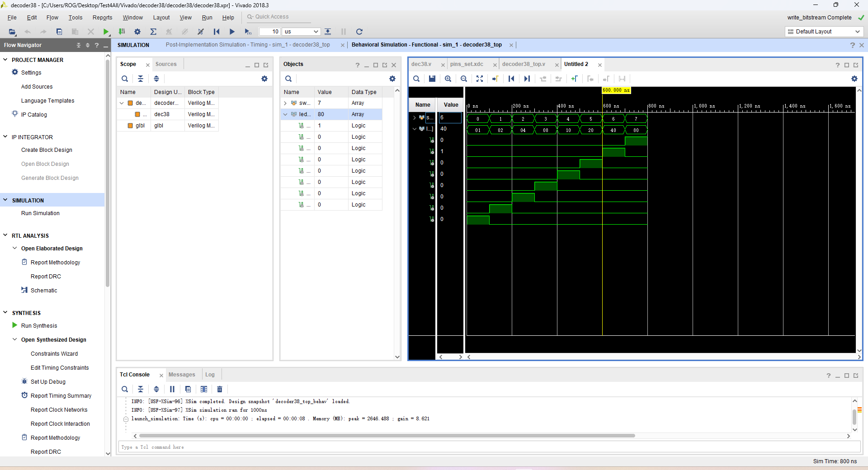Collapse the led array in Objects panel
Screen dimensions: 868x470
click(x=285, y=114)
